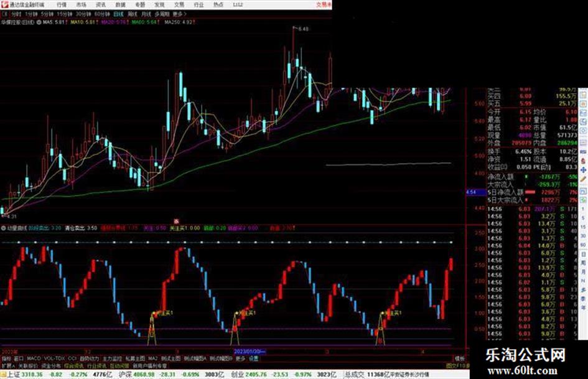Click the indicator settings circle before MA5

[x=39, y=22]
